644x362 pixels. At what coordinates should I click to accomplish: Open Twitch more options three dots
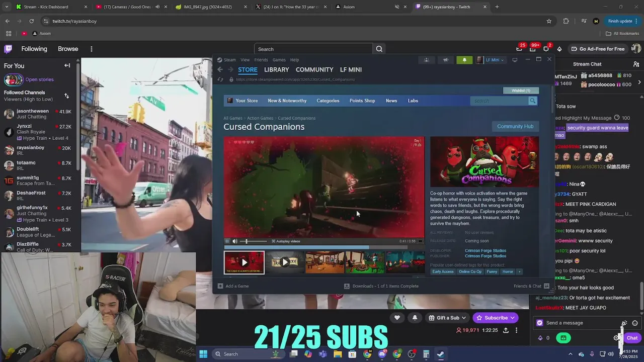click(x=92, y=49)
